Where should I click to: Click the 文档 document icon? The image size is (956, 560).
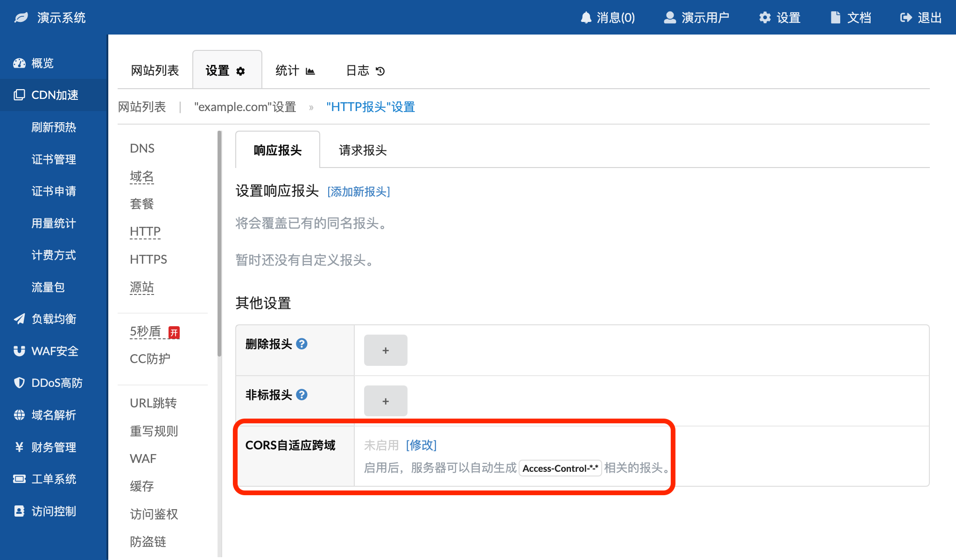[x=835, y=18]
